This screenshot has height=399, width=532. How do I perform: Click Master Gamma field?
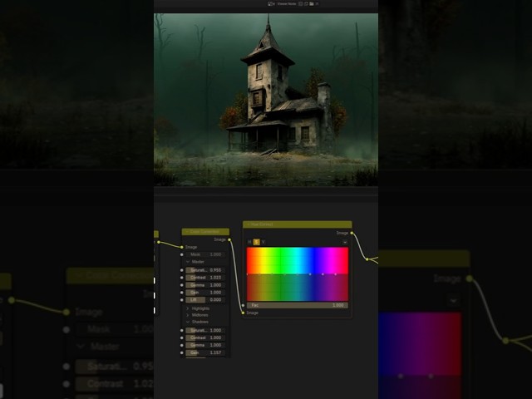(x=205, y=285)
